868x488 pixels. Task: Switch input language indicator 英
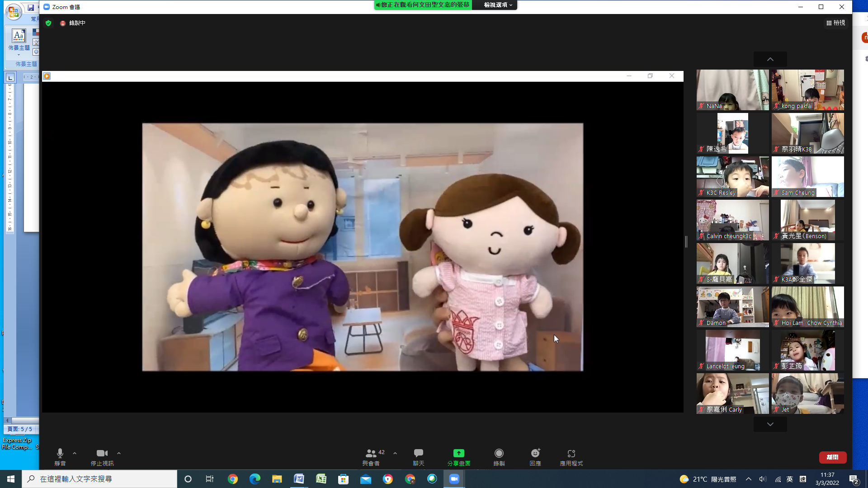pyautogui.click(x=790, y=479)
